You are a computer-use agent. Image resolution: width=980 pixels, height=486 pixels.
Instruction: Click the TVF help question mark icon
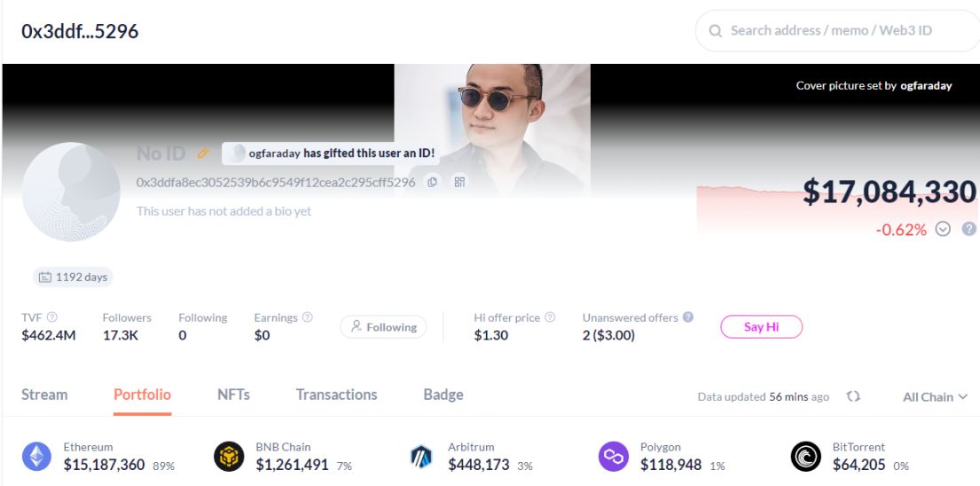tap(52, 317)
